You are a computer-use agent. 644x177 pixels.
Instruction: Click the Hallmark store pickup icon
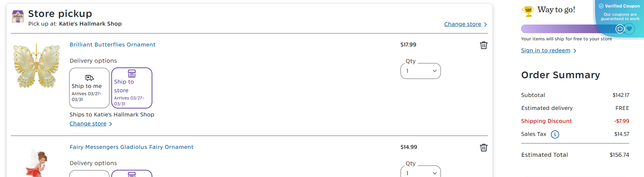pos(18,17)
